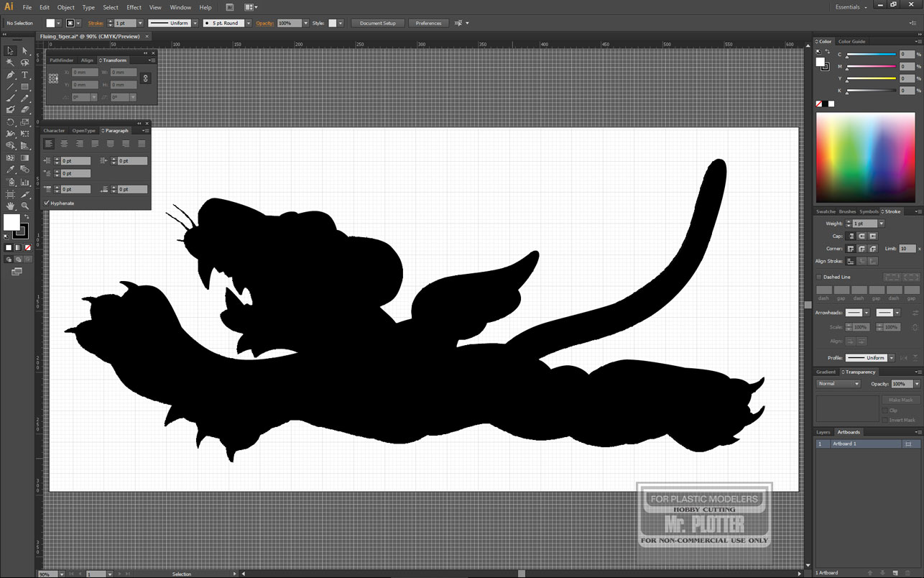The image size is (924, 578).
Task: Enable Draw Behind drawing mode
Action: point(18,259)
